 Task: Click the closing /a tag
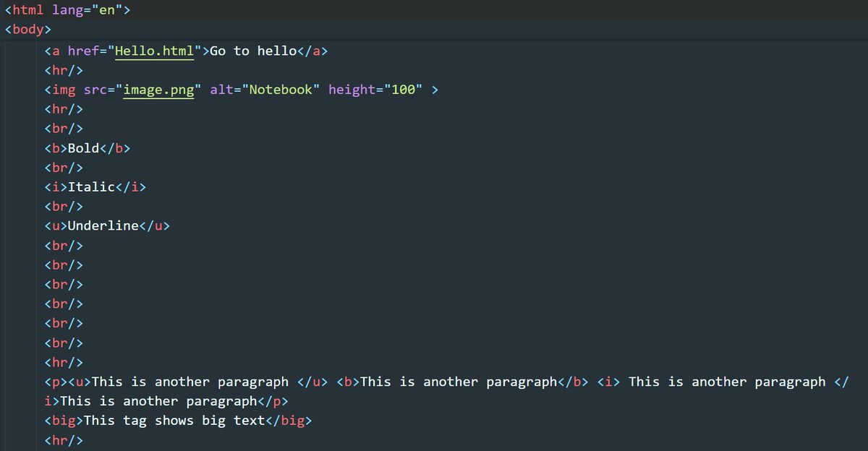pyautogui.click(x=312, y=51)
